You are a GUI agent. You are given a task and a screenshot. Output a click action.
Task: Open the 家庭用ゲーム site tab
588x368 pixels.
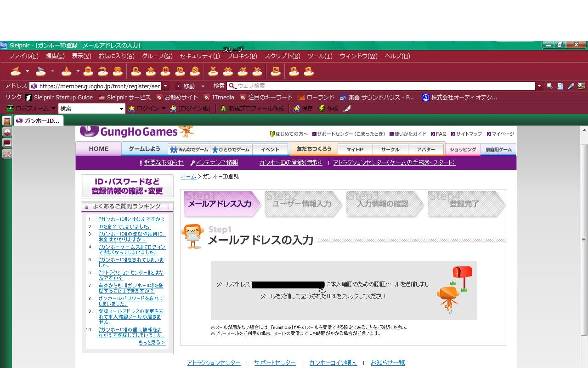tap(498, 149)
